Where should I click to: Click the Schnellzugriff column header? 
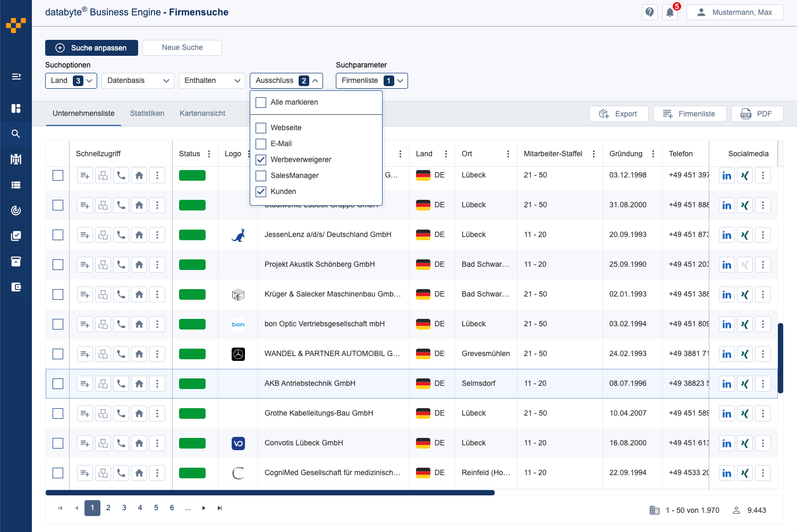(98, 154)
